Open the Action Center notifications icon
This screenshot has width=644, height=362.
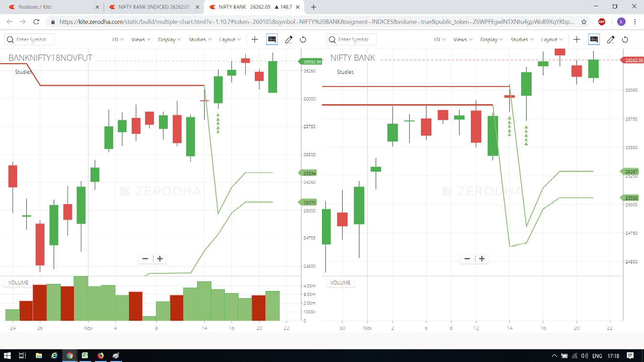(x=630, y=356)
